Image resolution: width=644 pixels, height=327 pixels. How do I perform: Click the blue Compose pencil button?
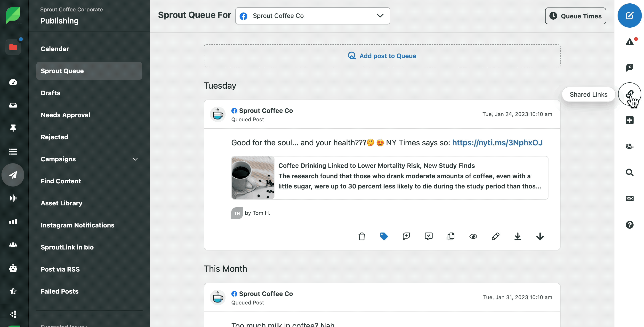[629, 16]
